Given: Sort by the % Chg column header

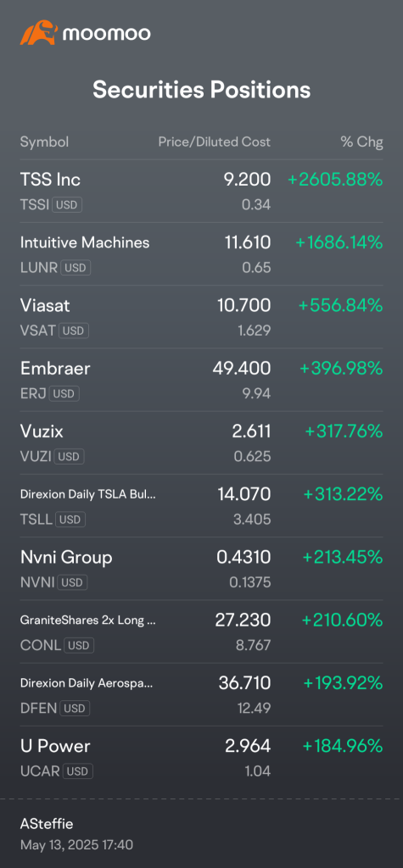Looking at the screenshot, I should (x=361, y=142).
